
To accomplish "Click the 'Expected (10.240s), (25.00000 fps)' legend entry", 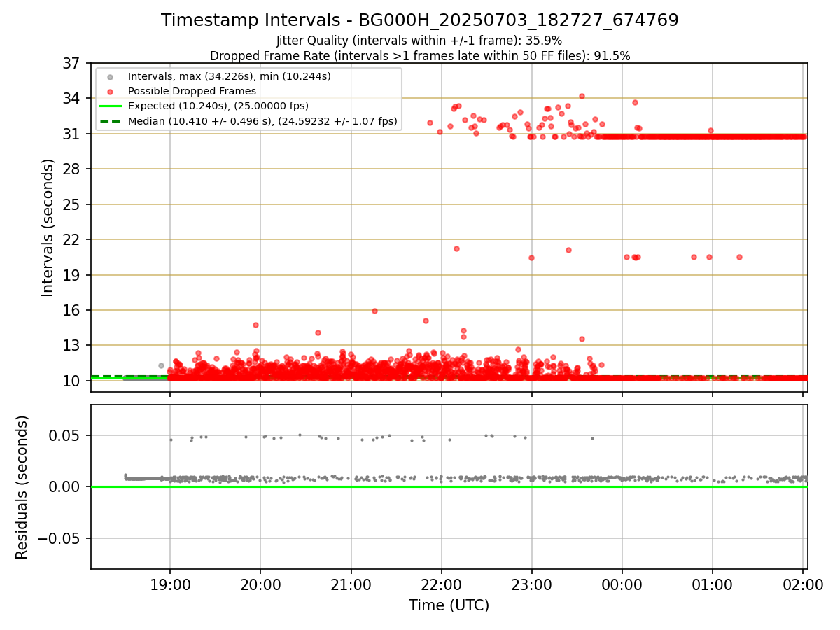I will [x=218, y=106].
